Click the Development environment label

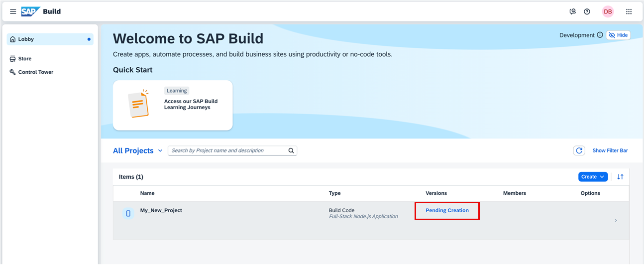[577, 35]
